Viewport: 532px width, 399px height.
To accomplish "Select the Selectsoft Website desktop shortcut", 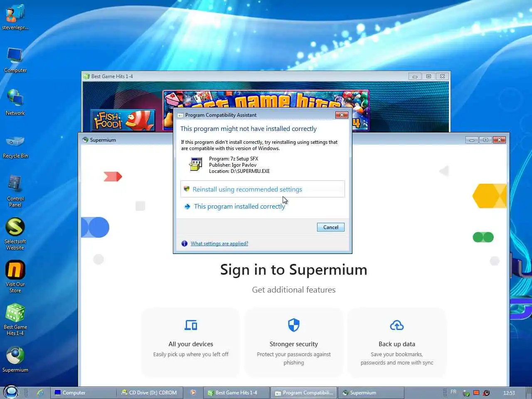I will [15, 234].
